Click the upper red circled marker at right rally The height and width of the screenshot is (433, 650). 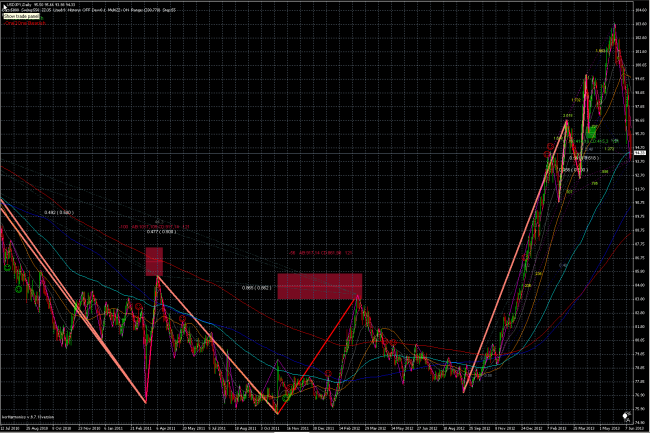click(550, 146)
